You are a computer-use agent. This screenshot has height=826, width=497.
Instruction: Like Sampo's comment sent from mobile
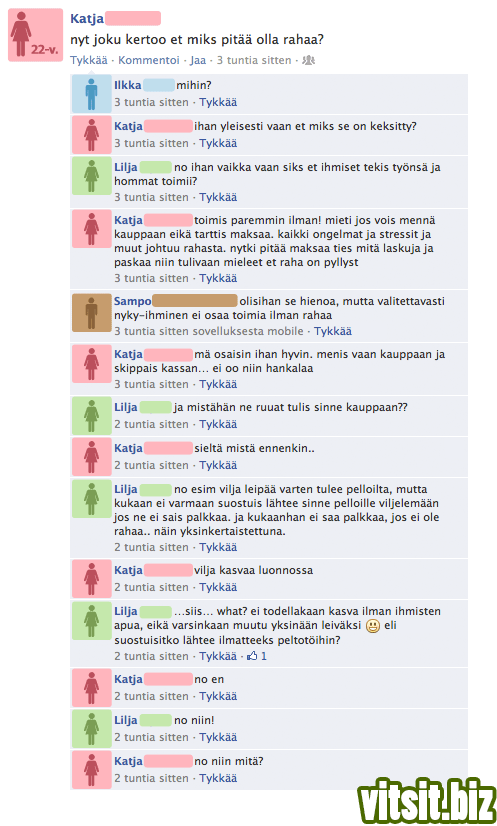(x=333, y=331)
